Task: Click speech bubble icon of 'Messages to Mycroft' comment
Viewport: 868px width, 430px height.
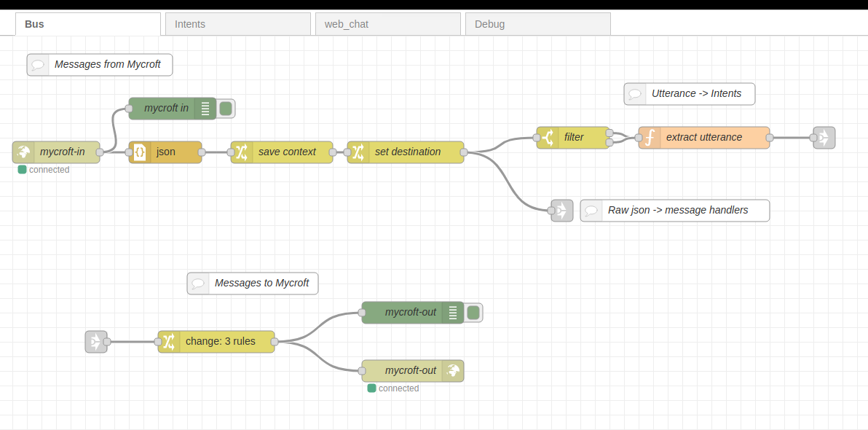Action: tap(198, 284)
